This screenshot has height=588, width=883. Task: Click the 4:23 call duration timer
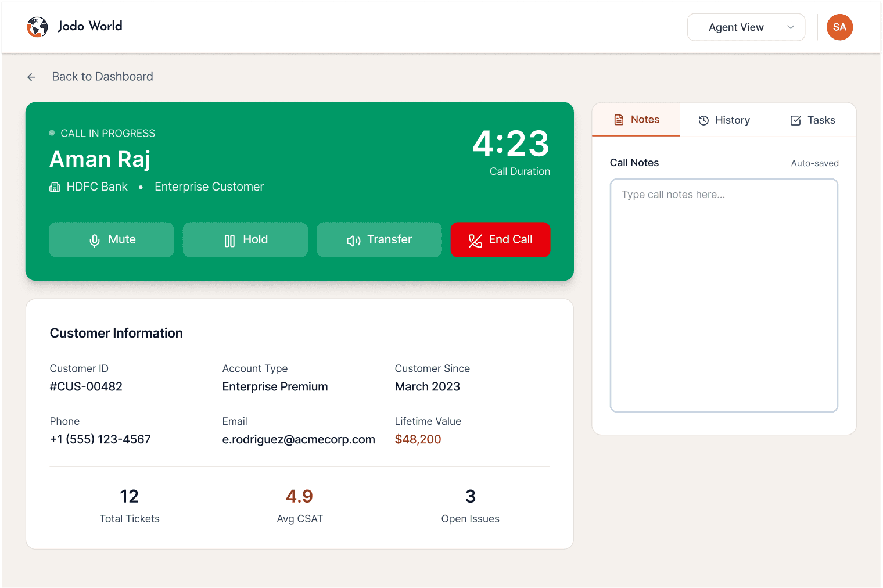coord(511,144)
